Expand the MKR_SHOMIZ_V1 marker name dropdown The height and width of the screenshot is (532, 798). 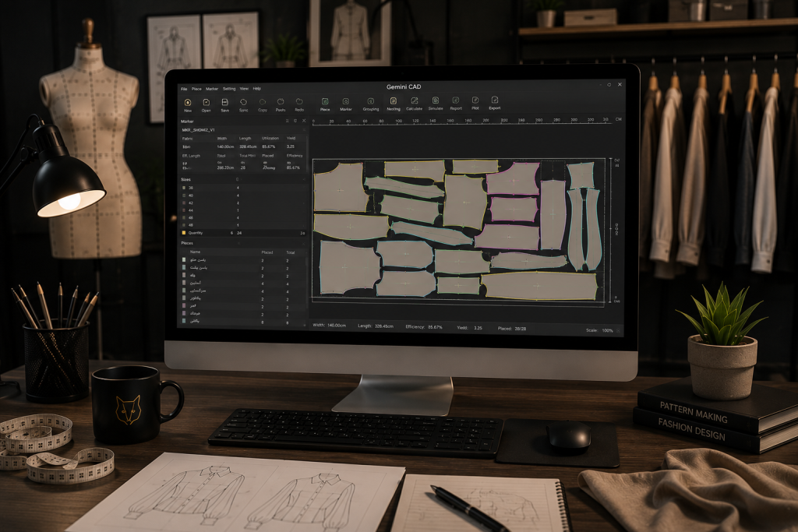click(304, 130)
